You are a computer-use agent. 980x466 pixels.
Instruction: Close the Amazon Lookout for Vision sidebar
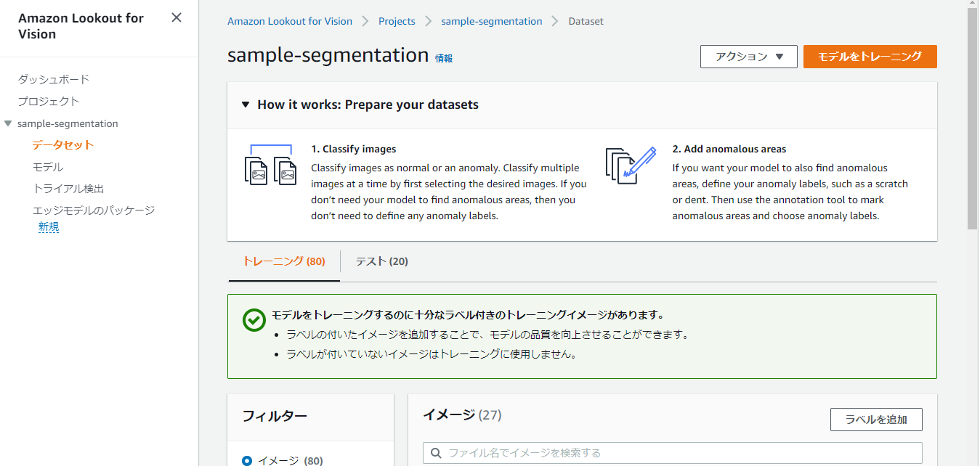click(177, 18)
